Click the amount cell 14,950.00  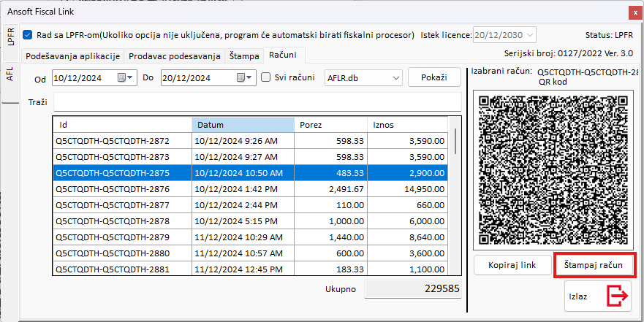click(407, 189)
